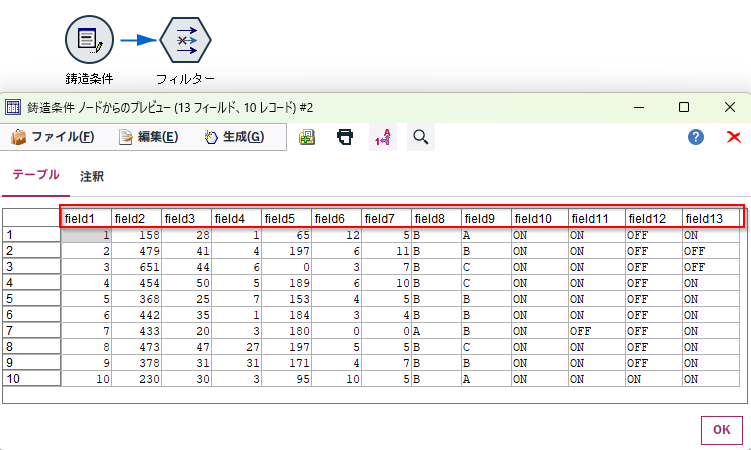The width and height of the screenshot is (751, 450).
Task: Click the OK button
Action: click(x=722, y=430)
